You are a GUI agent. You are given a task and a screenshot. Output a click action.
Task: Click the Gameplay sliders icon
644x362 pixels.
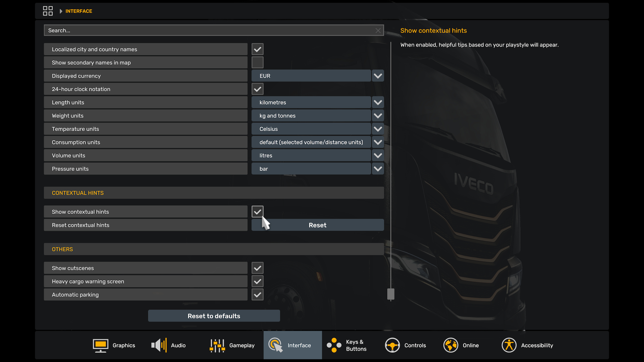click(x=217, y=345)
